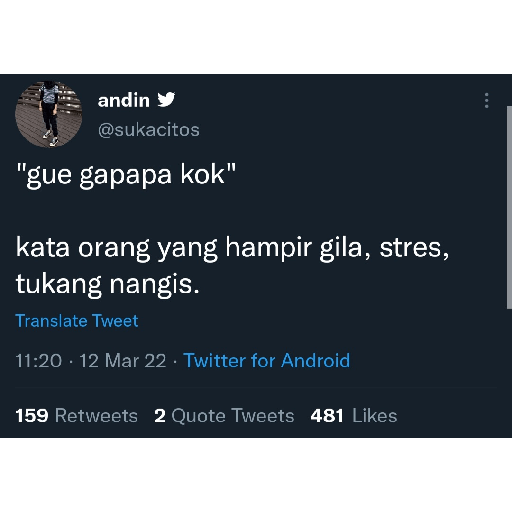Open the @sukacitos handle profile

coord(149,130)
